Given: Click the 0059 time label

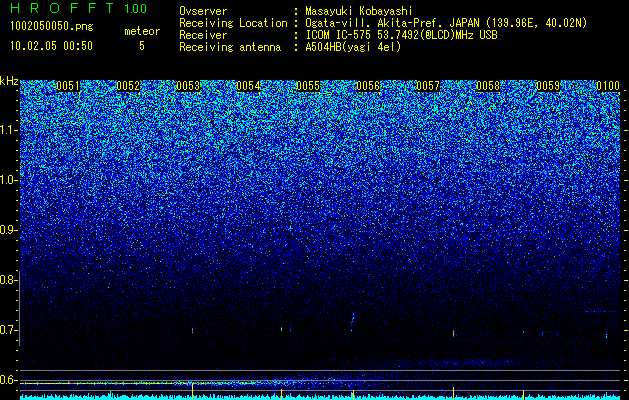Looking at the screenshot, I should coord(548,86).
